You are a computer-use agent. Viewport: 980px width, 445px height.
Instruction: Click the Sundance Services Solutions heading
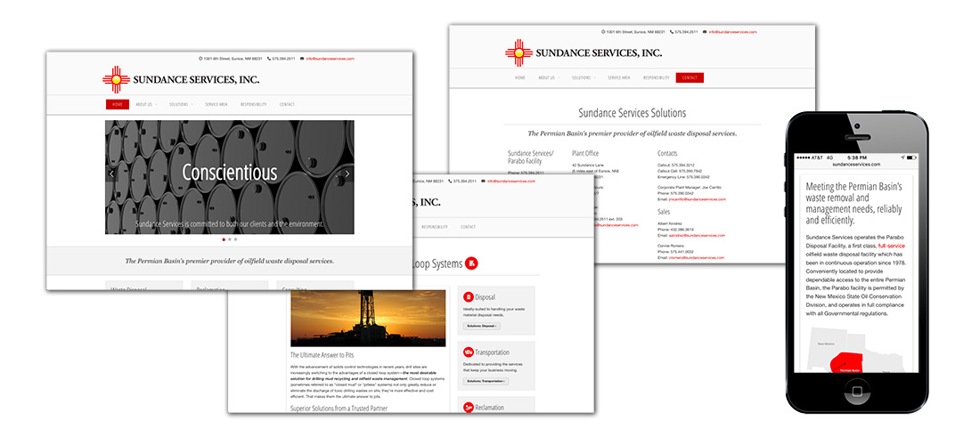pos(632,113)
